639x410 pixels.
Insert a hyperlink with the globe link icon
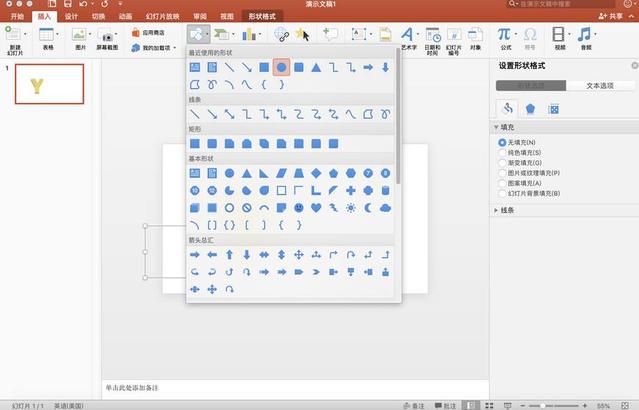click(281, 35)
